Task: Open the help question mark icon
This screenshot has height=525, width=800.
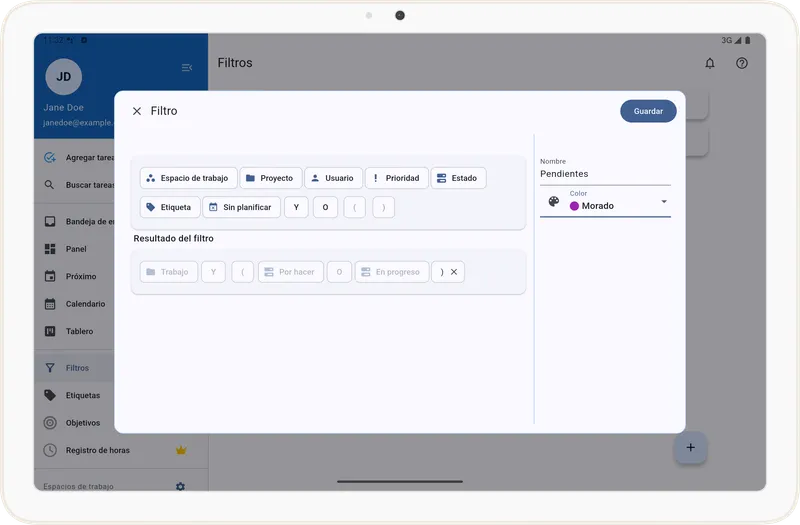Action: (742, 63)
